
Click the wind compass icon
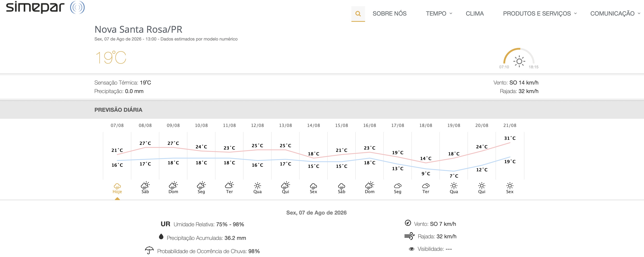click(408, 223)
